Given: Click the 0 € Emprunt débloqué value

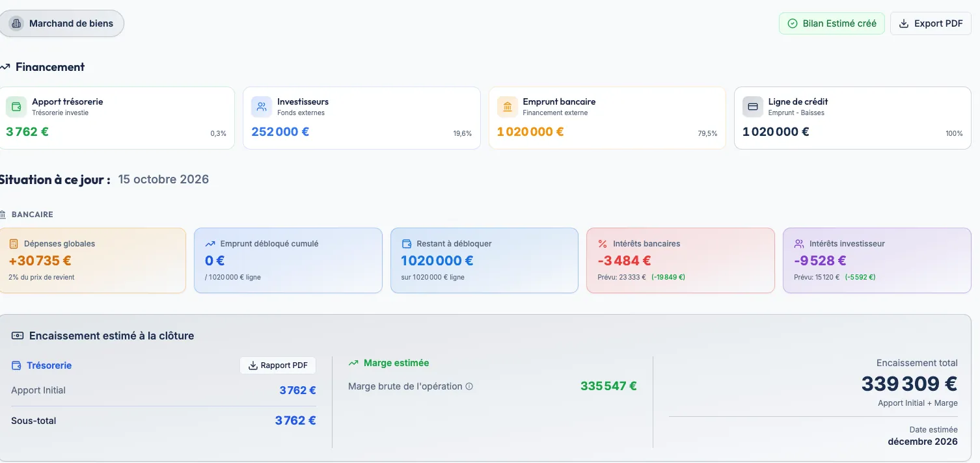Looking at the screenshot, I should point(215,261).
